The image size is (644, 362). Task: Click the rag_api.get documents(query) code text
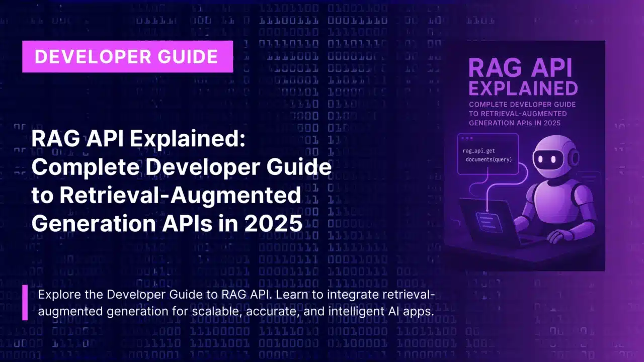487,156
